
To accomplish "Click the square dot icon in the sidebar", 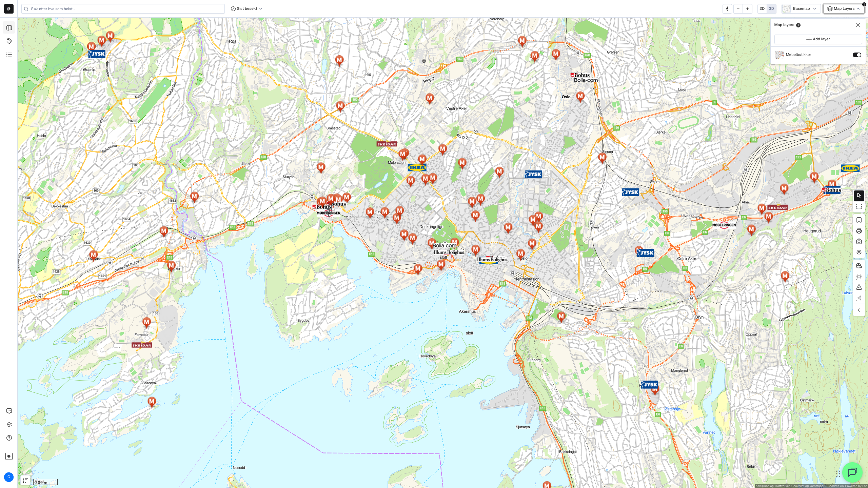I will pyautogui.click(x=9, y=456).
